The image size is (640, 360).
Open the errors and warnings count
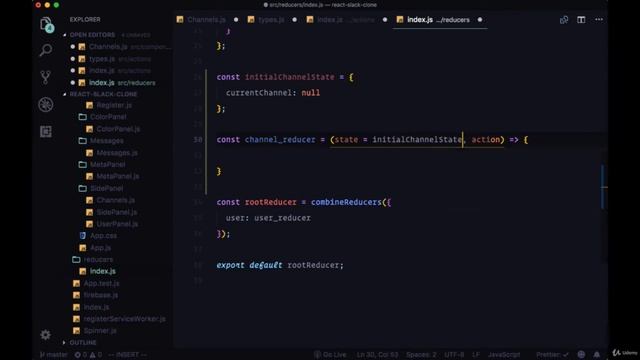88,354
